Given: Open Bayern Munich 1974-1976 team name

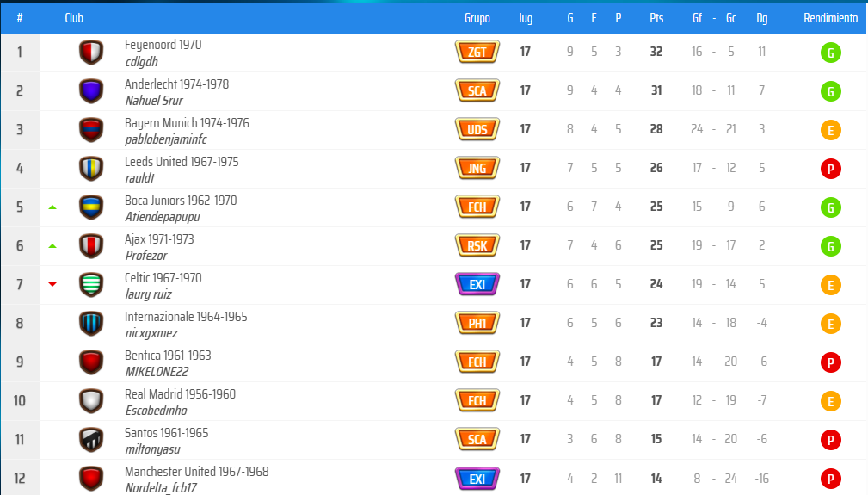Looking at the screenshot, I should point(187,123).
